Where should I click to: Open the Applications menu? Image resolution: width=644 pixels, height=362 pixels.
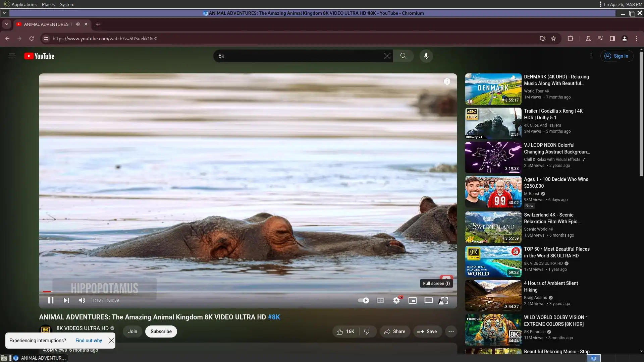click(x=23, y=4)
